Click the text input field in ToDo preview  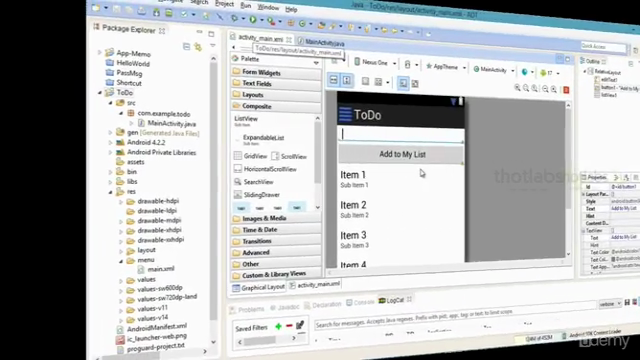tap(402, 135)
